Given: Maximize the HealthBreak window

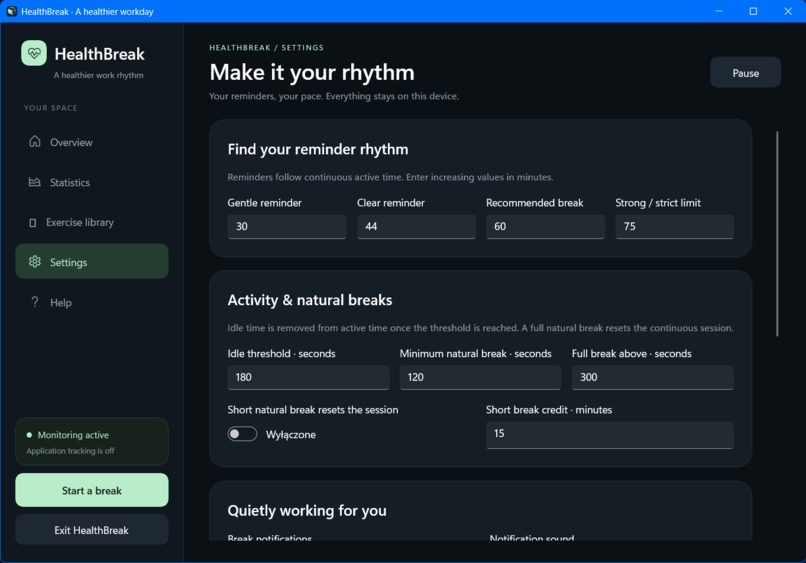Looking at the screenshot, I should pyautogui.click(x=753, y=11).
